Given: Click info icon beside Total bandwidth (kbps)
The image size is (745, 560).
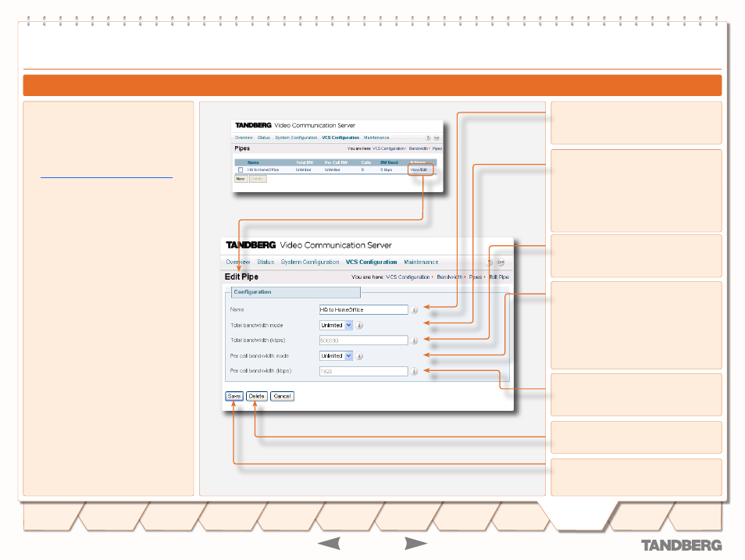Looking at the screenshot, I should coord(414,341).
